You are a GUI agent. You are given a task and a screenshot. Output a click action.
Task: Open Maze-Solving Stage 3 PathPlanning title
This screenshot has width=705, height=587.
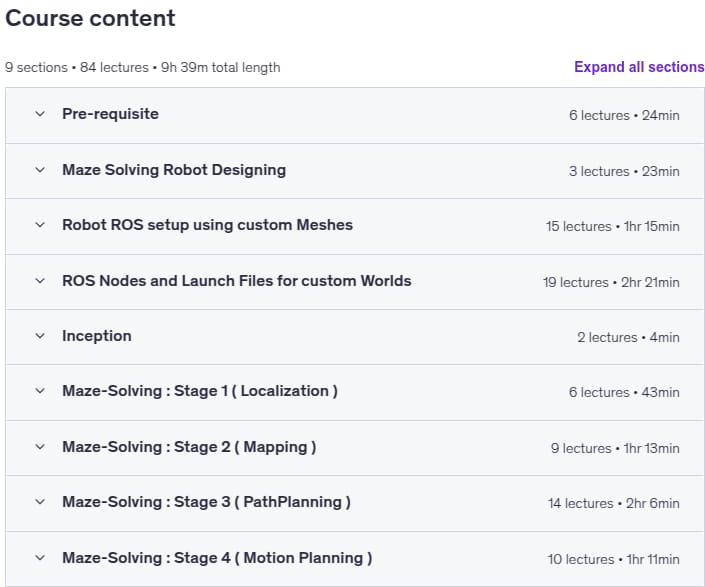point(206,502)
